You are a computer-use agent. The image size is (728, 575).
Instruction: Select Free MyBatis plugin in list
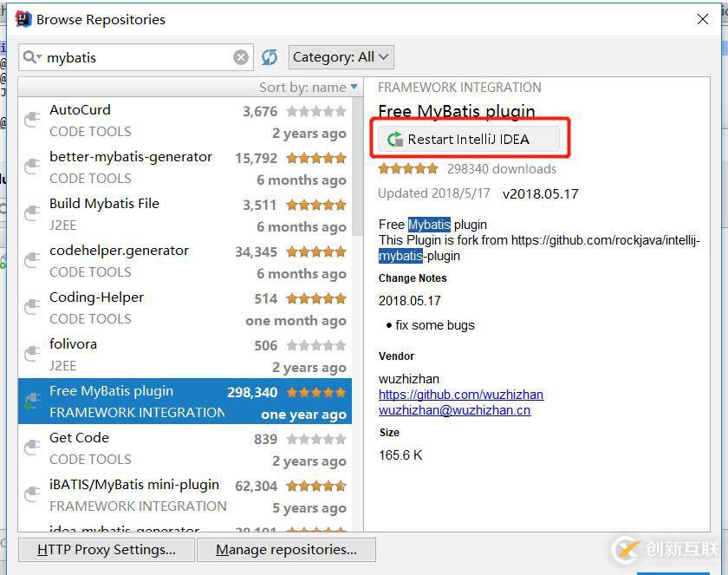(185, 402)
